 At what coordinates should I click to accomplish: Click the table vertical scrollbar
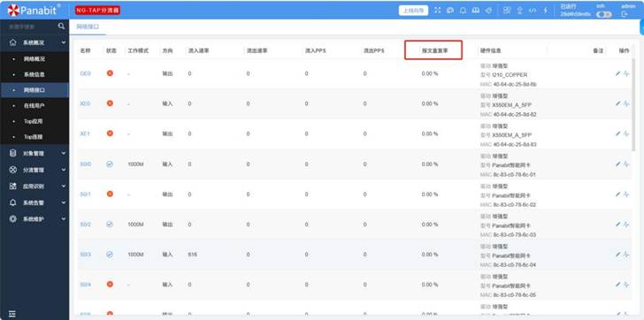pyautogui.click(x=633, y=104)
